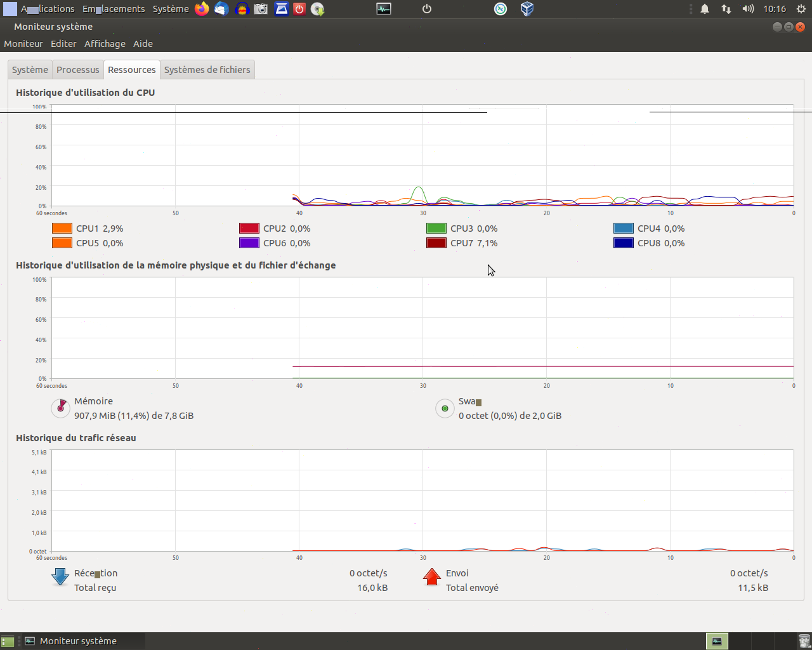Launch Firefox from the top panel
Image resolution: width=812 pixels, height=650 pixels.
(x=202, y=9)
